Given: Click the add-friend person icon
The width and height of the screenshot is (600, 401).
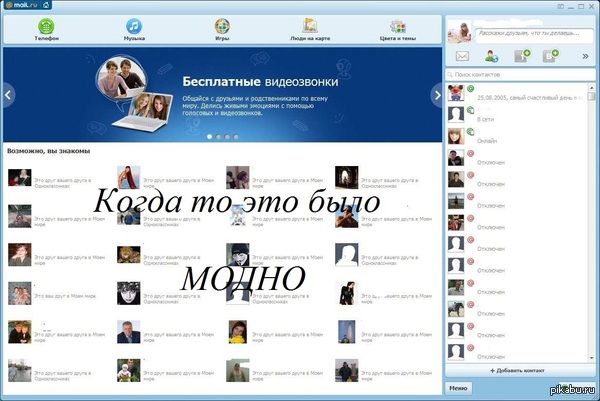Looking at the screenshot, I should pos(492,57).
